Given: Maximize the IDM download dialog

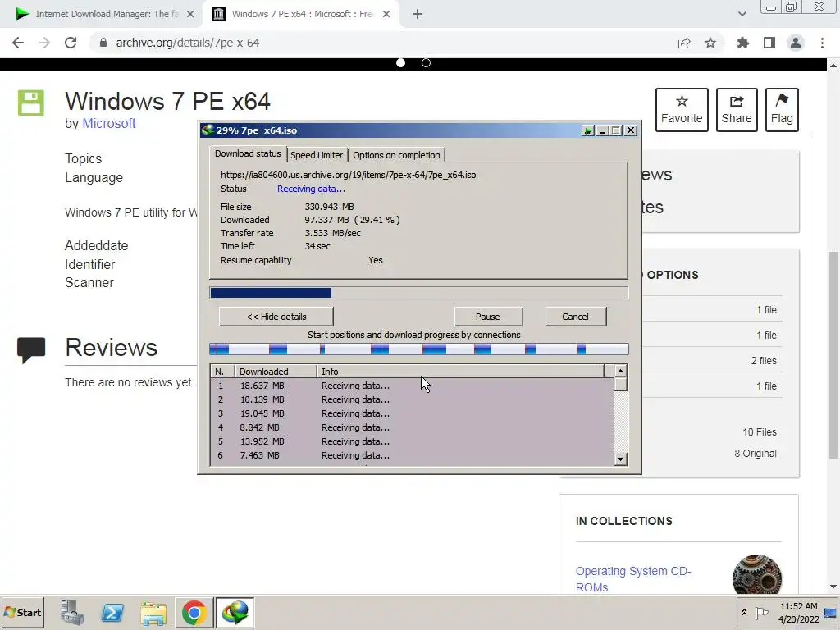Looking at the screenshot, I should pos(615,130).
